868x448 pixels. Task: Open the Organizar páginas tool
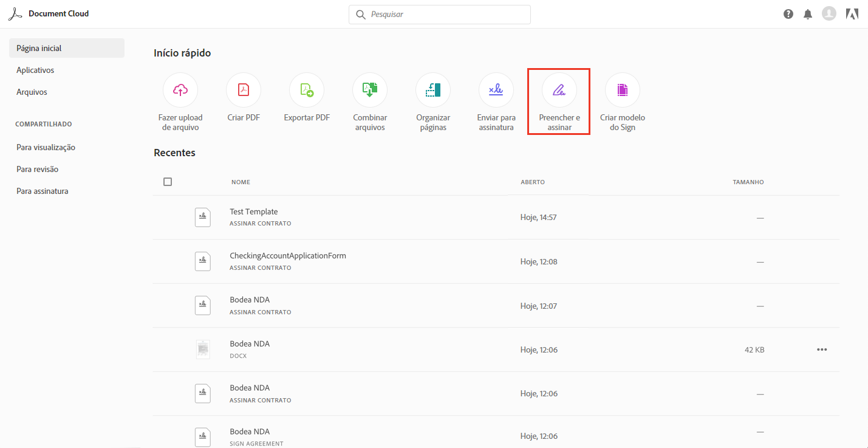click(433, 90)
